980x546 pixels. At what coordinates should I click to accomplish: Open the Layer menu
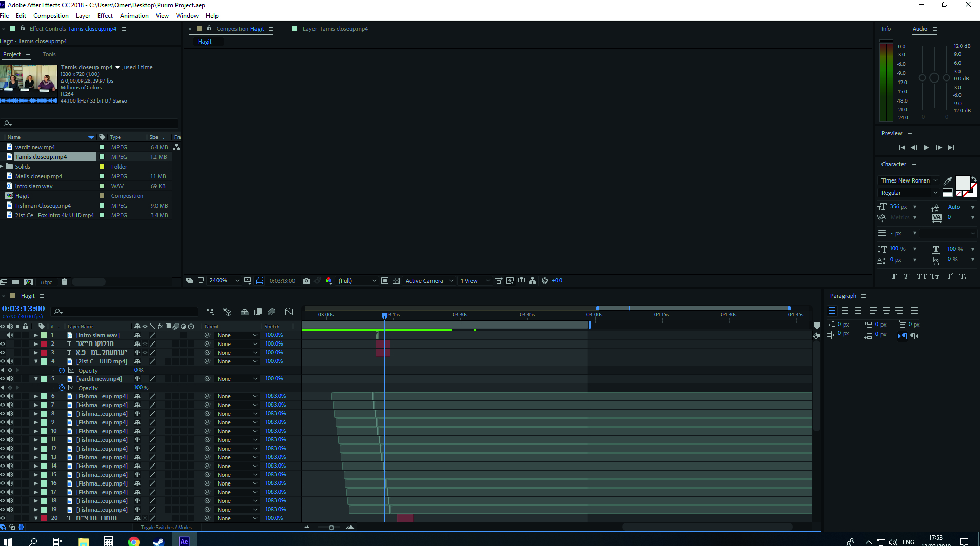pos(83,16)
